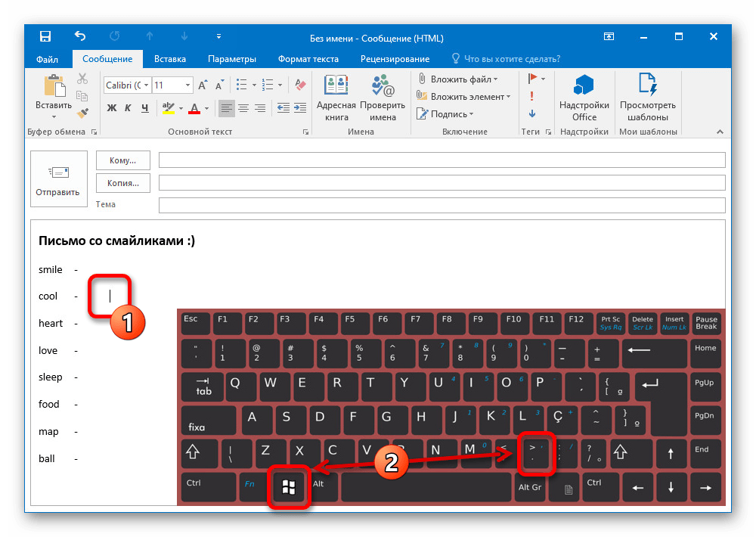Toggle bold formatting (Ж)
The width and height of the screenshot is (756, 537).
(x=112, y=108)
